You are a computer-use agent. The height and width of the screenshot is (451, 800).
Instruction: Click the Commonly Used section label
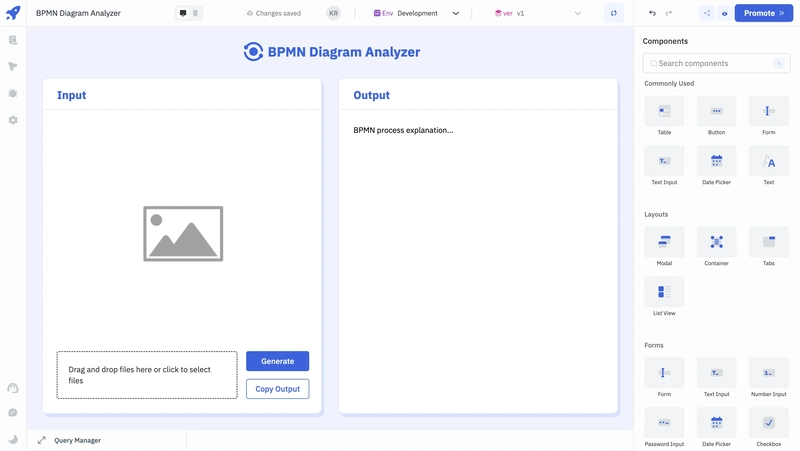point(669,83)
